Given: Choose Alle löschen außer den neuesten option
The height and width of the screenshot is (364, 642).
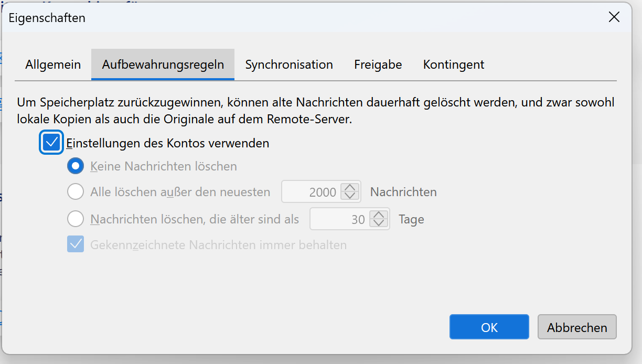Looking at the screenshot, I should coord(76,192).
